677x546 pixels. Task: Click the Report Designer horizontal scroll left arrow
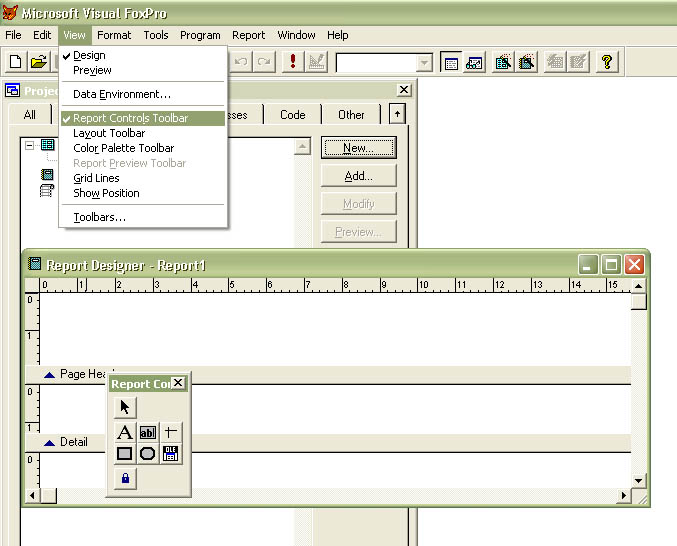(x=32, y=496)
